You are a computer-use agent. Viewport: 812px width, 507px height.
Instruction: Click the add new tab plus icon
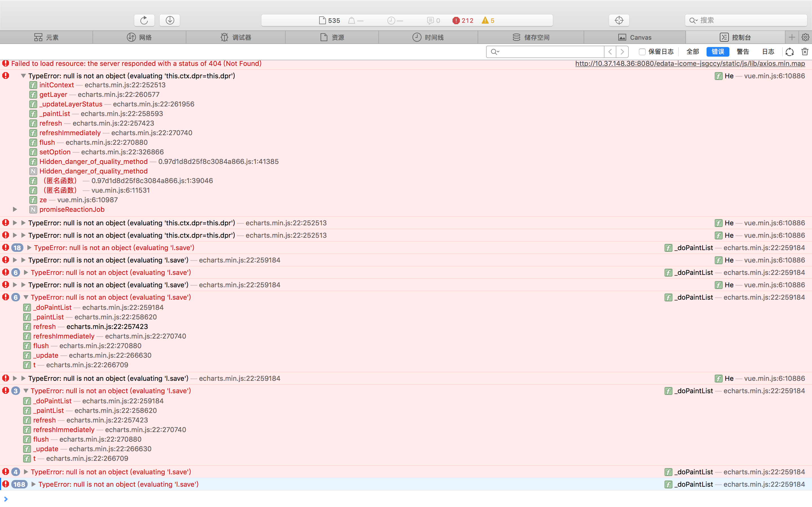[x=792, y=37]
